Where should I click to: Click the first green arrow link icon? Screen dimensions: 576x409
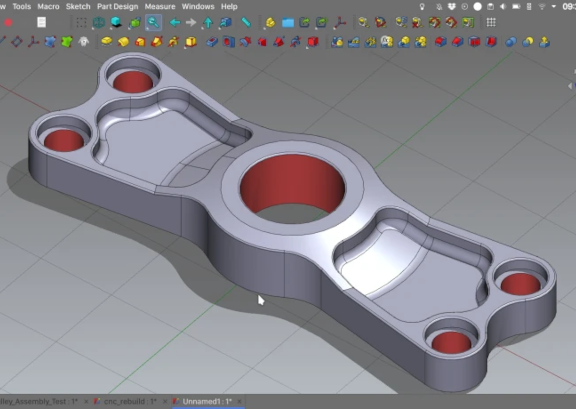305,23
